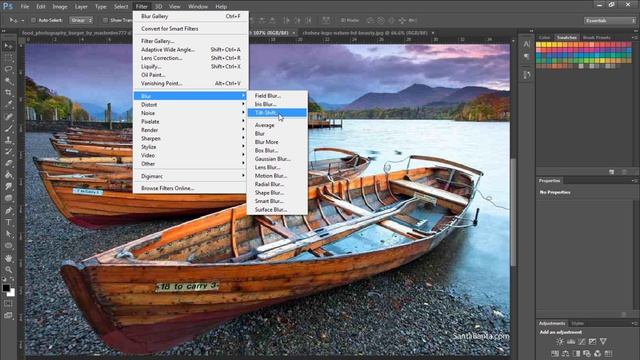Viewport: 640px width, 360px height.
Task: Choose Liquify from Filter menu
Action: click(x=190, y=67)
